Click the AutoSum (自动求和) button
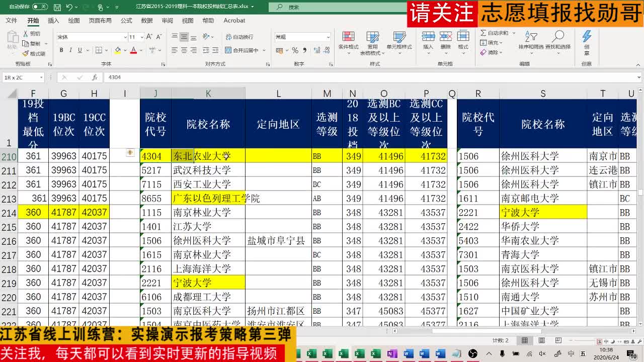The width and height of the screenshot is (644, 362). point(494,33)
